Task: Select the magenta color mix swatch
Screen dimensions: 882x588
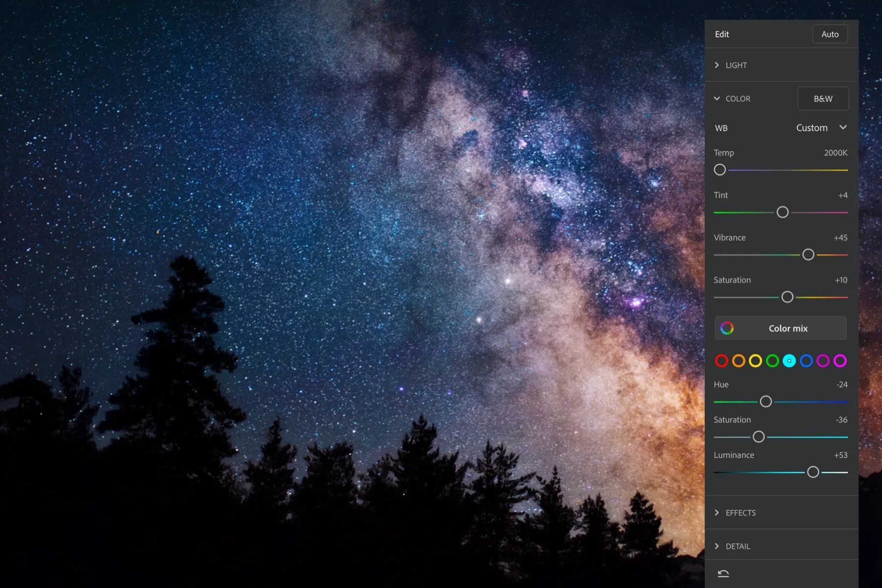Action: (840, 361)
